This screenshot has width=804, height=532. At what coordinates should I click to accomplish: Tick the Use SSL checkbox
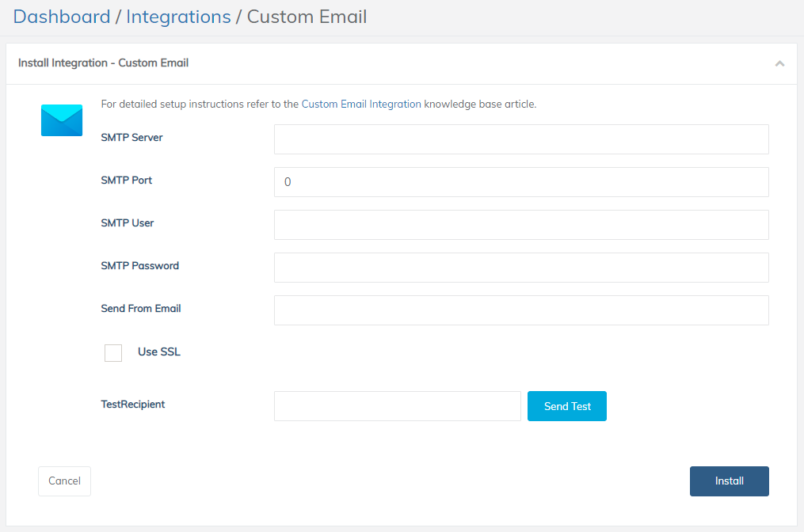113,353
